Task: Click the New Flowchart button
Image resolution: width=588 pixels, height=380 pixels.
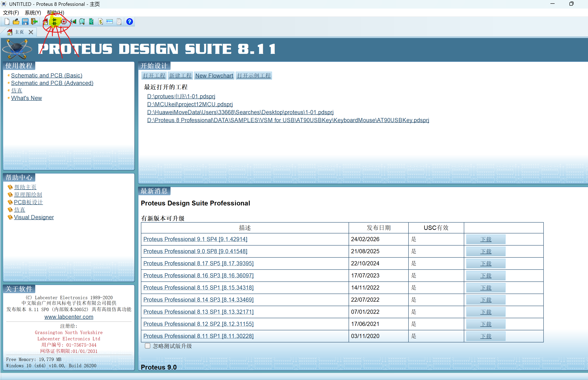Action: click(x=214, y=76)
